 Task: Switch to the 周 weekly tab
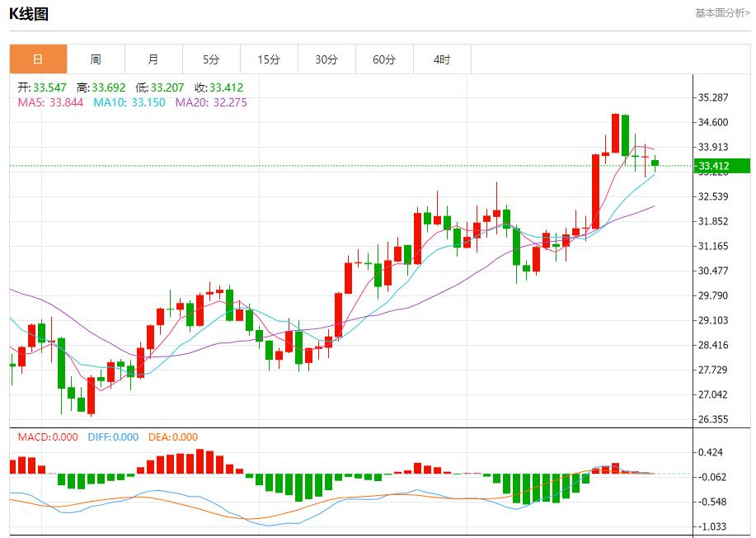pos(96,59)
